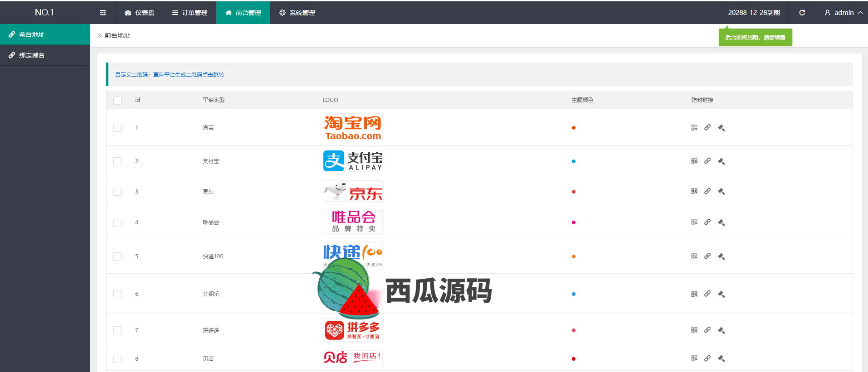Click the Taobao logo thumbnail
Image resolution: width=868 pixels, height=372 pixels.
click(x=353, y=127)
